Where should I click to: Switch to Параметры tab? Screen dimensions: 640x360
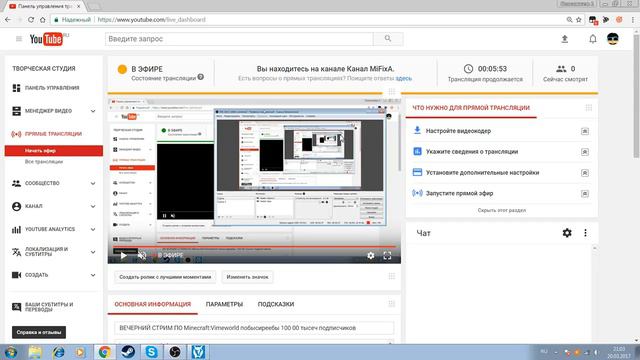[x=224, y=304]
